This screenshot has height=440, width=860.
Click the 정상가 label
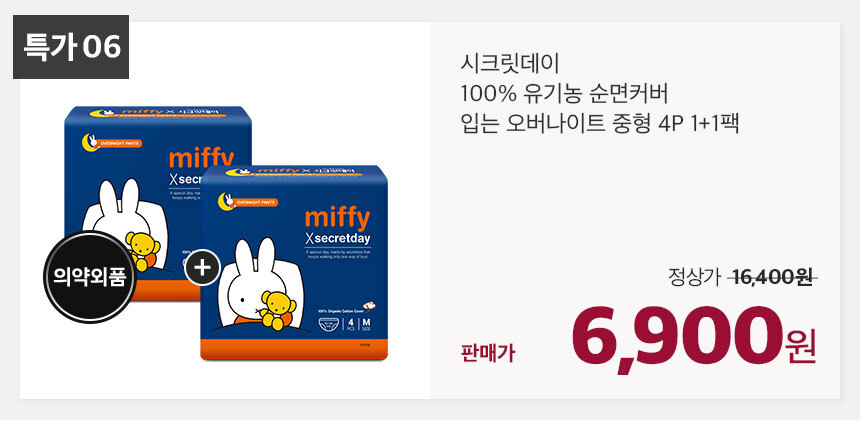pyautogui.click(x=693, y=277)
